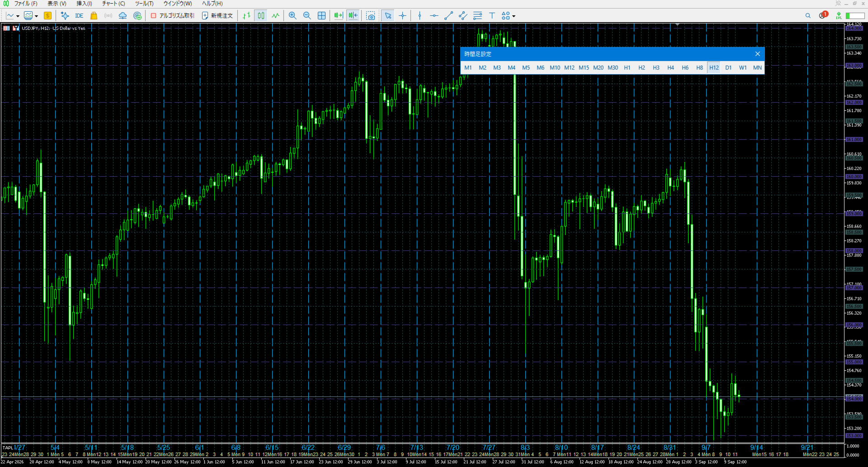Select the text label tool

(x=492, y=16)
